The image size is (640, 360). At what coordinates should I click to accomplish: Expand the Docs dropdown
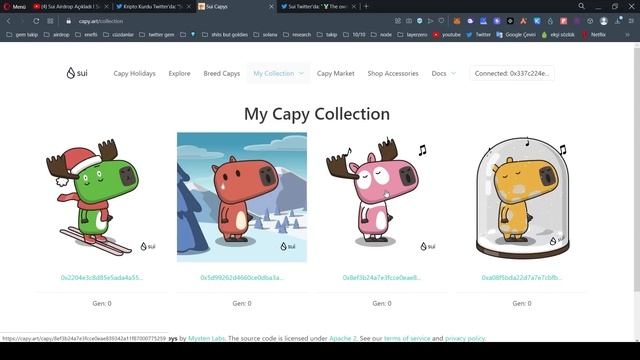pos(443,73)
